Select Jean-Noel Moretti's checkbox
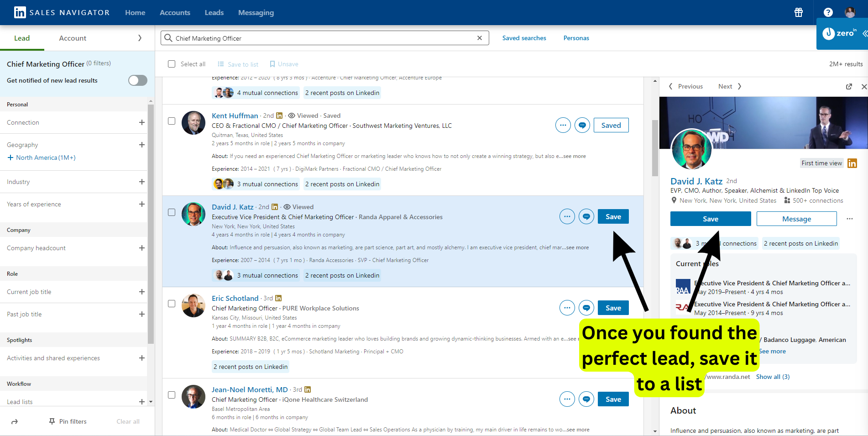 172,395
